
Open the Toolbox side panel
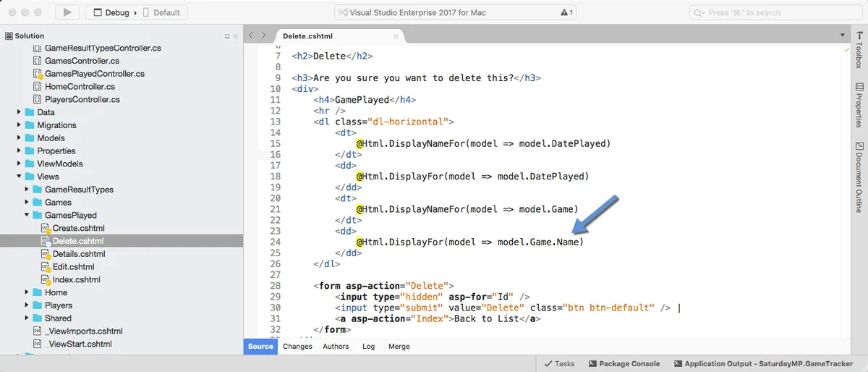click(x=859, y=49)
